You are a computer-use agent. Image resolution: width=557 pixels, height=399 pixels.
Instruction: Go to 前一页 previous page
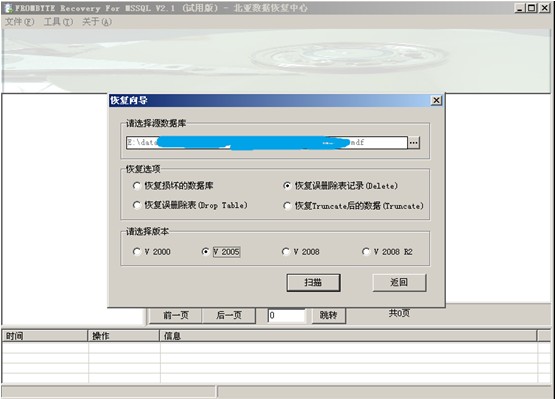[175, 315]
